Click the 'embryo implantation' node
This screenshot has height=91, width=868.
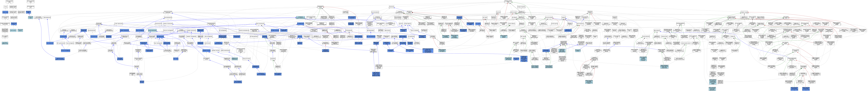415,30
